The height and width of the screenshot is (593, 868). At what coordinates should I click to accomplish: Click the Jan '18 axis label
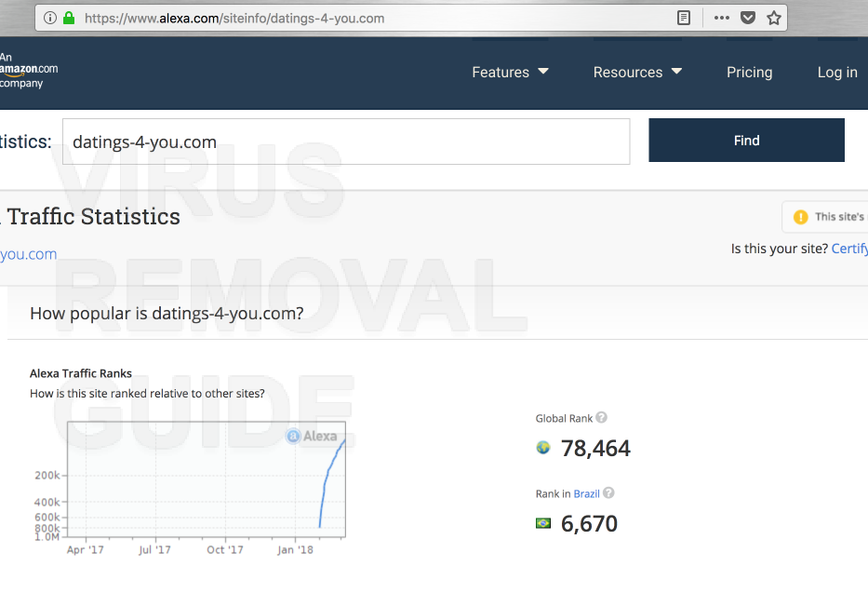295,550
